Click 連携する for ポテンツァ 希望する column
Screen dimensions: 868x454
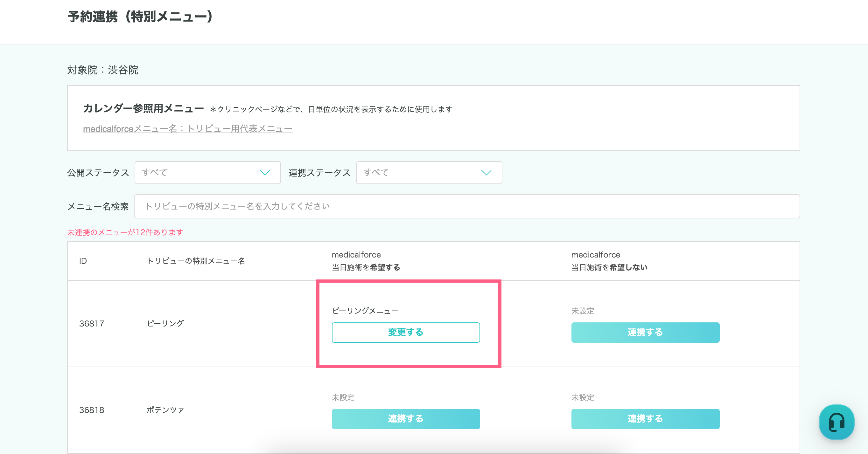point(405,419)
